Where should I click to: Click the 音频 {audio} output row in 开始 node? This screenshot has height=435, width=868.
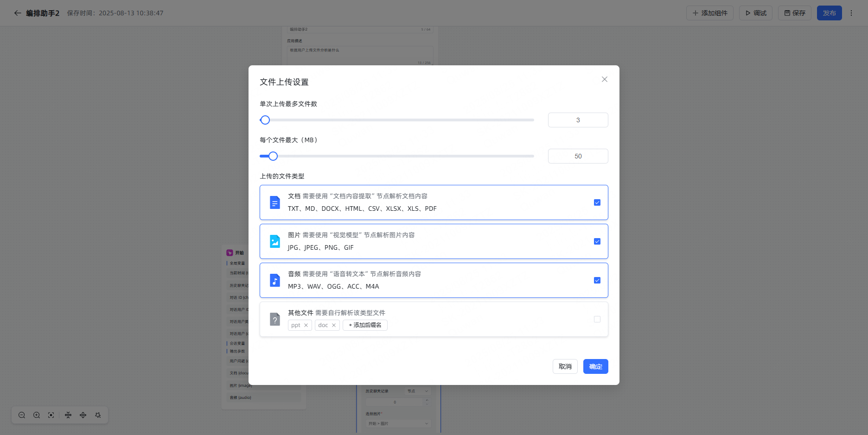tap(264, 397)
